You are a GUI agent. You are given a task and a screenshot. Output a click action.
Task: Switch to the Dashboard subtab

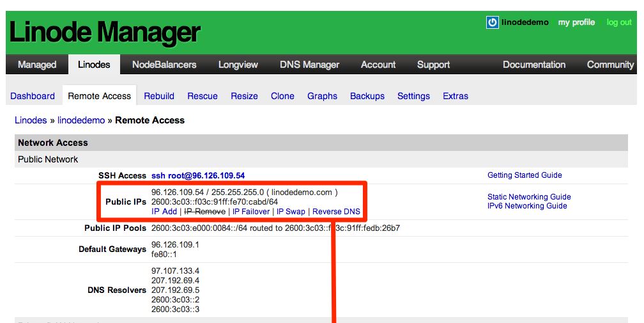tap(33, 96)
